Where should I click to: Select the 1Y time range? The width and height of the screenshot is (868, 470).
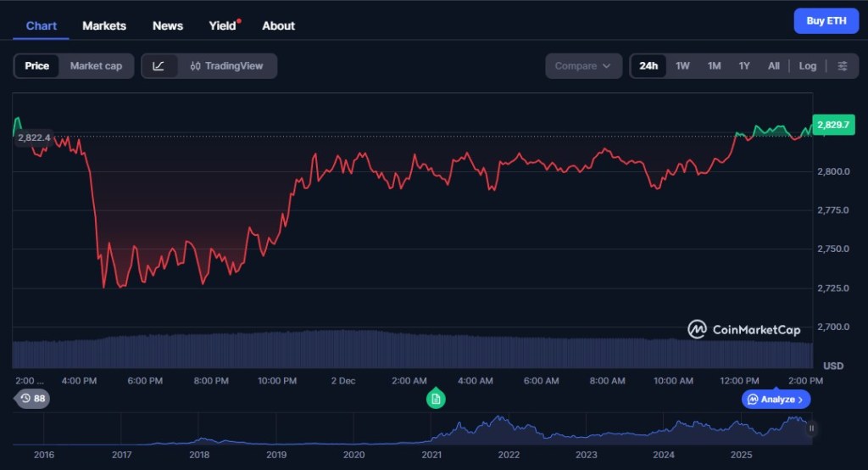pos(743,66)
